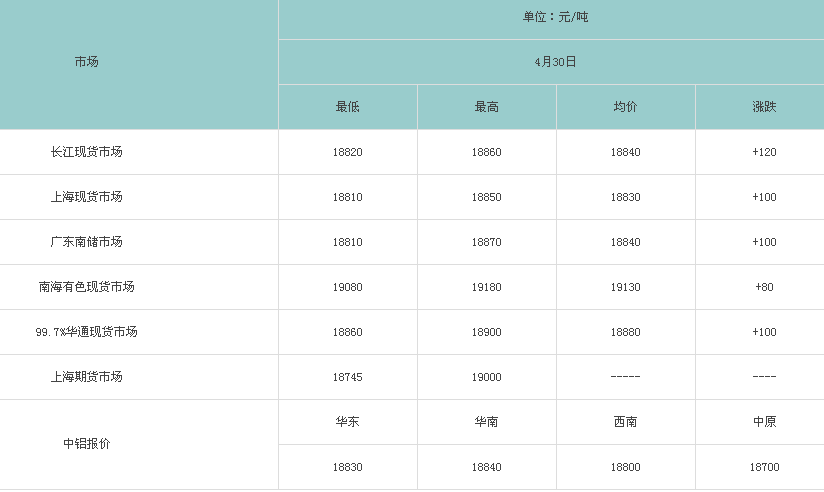Click the 涨跌 column header
The width and height of the screenshot is (824, 492).
764,107
